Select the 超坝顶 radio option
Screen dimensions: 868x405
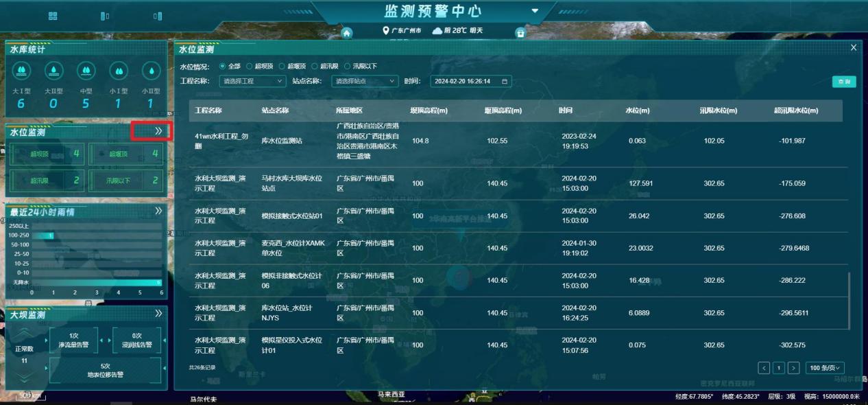tap(250, 67)
